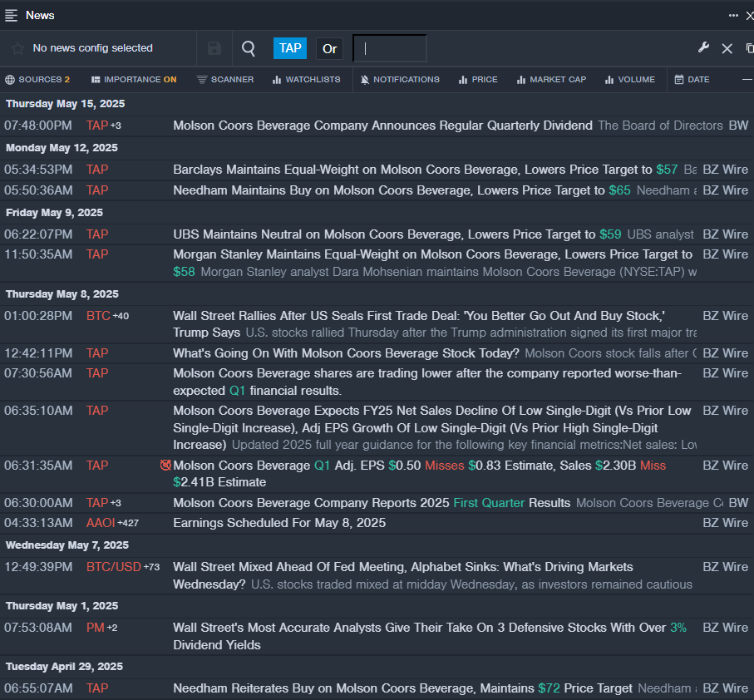Click the star icon for news config

click(17, 48)
